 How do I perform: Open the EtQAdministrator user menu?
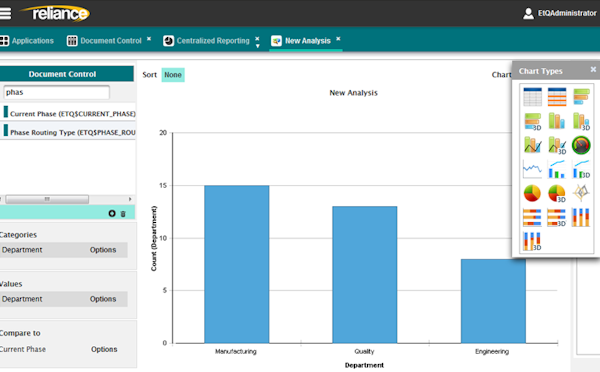559,13
